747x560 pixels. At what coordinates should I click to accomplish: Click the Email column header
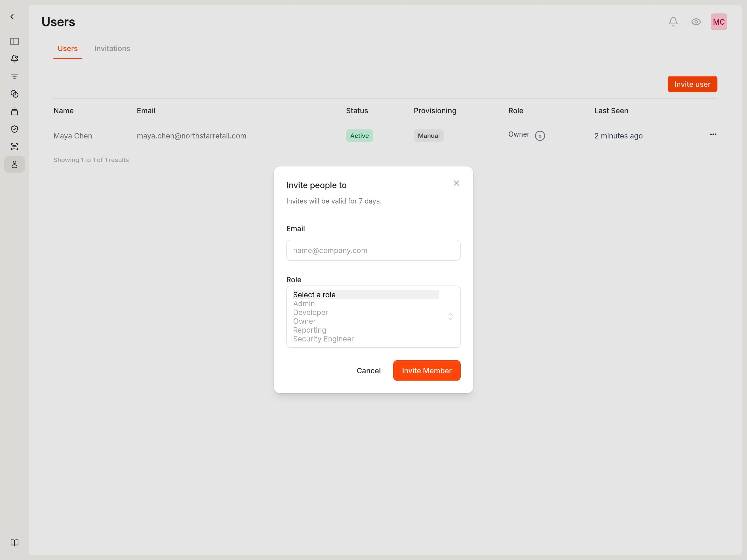(x=146, y=111)
